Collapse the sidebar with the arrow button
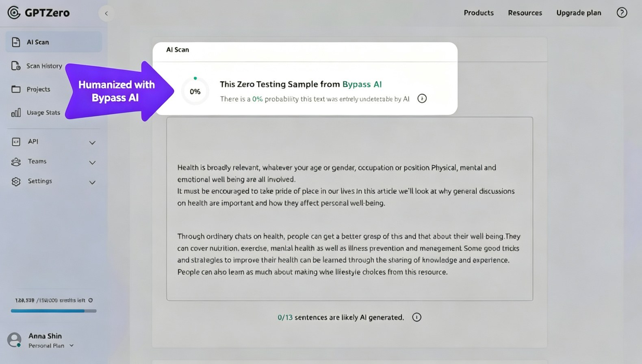This screenshot has height=364, width=642. (106, 13)
